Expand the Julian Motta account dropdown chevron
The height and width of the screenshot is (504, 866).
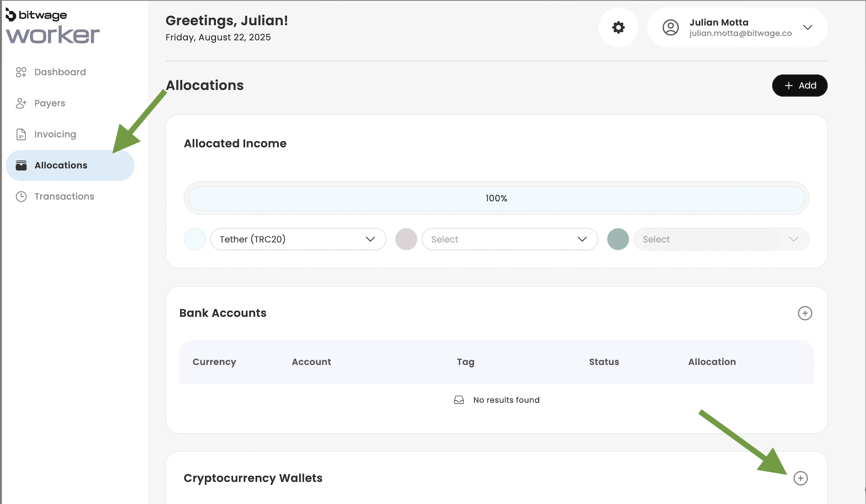pos(807,28)
